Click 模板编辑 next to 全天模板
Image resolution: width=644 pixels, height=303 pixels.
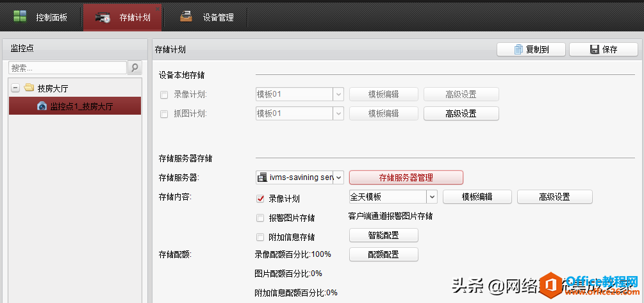point(477,197)
